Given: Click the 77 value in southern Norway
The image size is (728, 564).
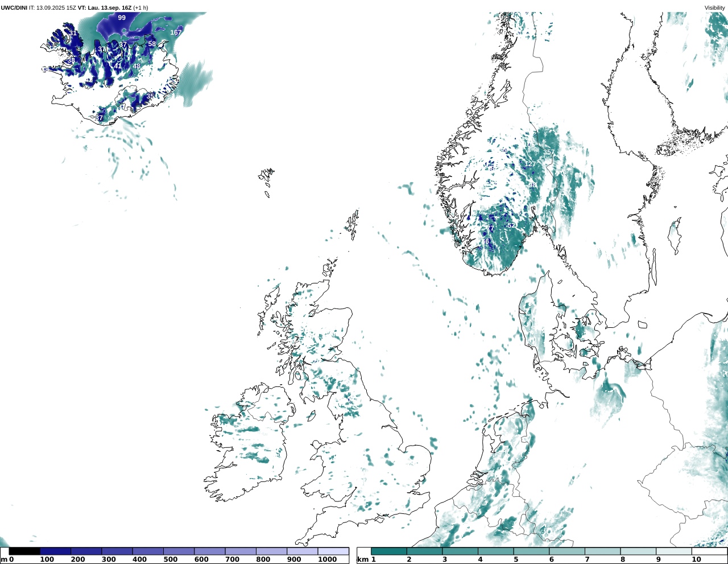Looking at the screenshot, I should coord(490,229).
